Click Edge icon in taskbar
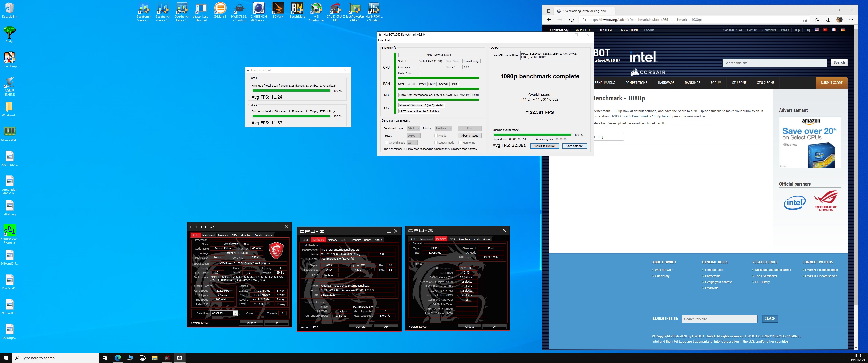Screen dimensions: 868x363 [x=118, y=358]
